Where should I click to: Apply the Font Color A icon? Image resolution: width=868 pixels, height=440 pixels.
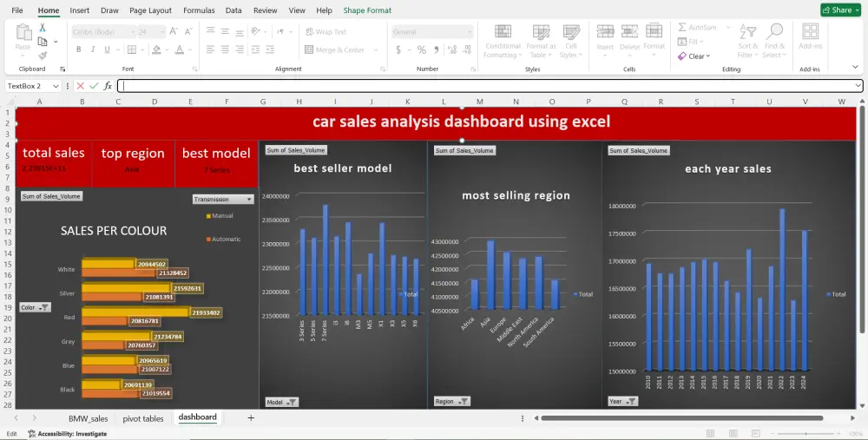point(180,49)
